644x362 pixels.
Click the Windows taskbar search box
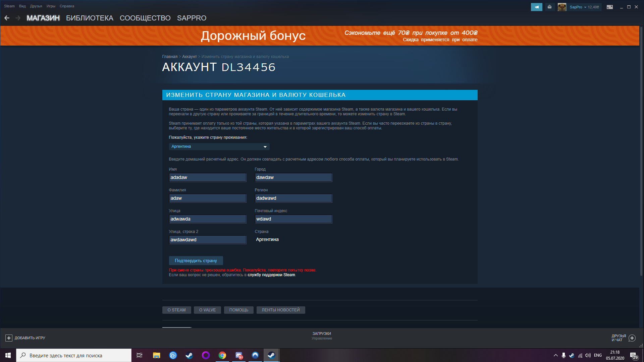click(74, 355)
